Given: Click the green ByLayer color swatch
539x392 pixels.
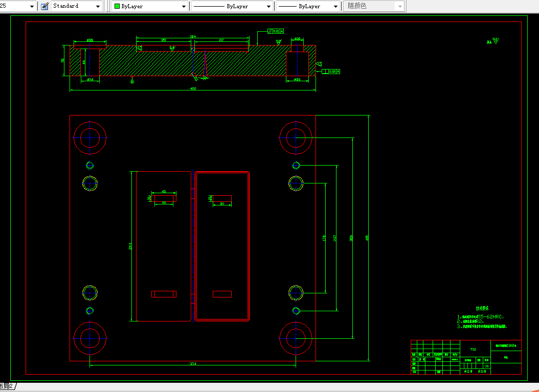Looking at the screenshot, I should click(117, 6).
